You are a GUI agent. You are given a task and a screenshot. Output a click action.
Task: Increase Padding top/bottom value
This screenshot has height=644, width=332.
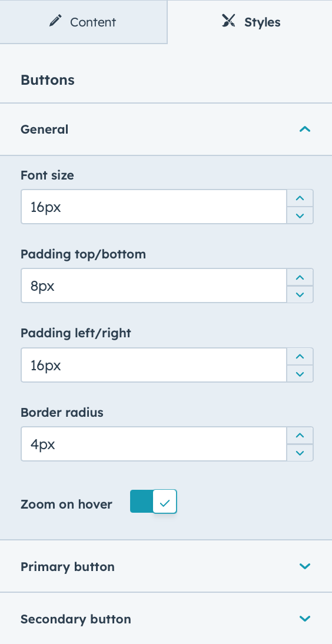(x=300, y=277)
